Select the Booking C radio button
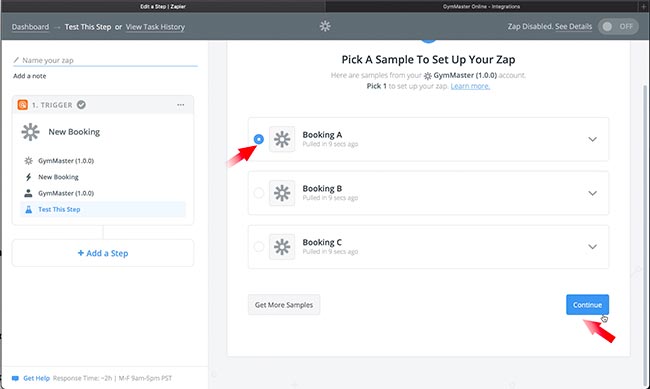 259,247
